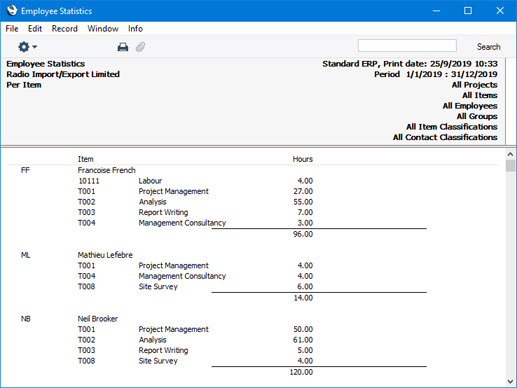Click the Labour item name

150,181
